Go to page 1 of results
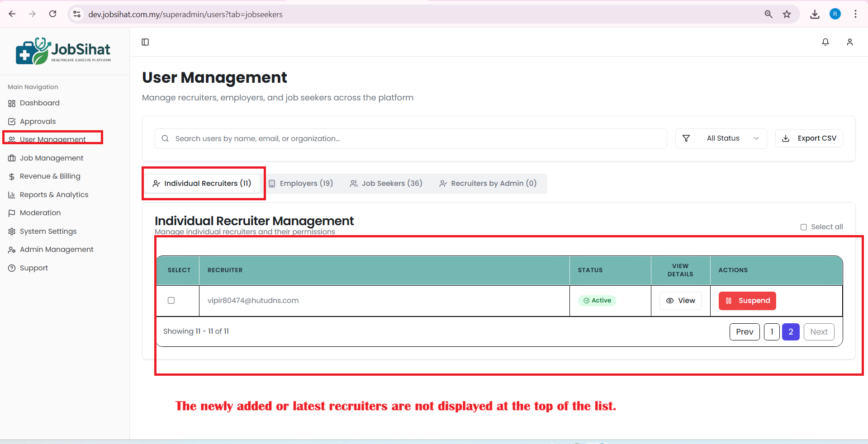Image resolution: width=868 pixels, height=444 pixels. [771, 332]
